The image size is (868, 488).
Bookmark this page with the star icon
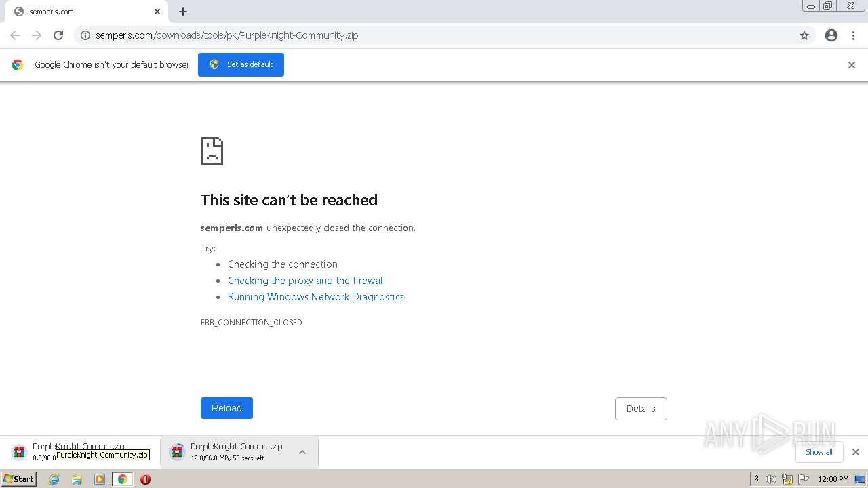[x=804, y=35]
